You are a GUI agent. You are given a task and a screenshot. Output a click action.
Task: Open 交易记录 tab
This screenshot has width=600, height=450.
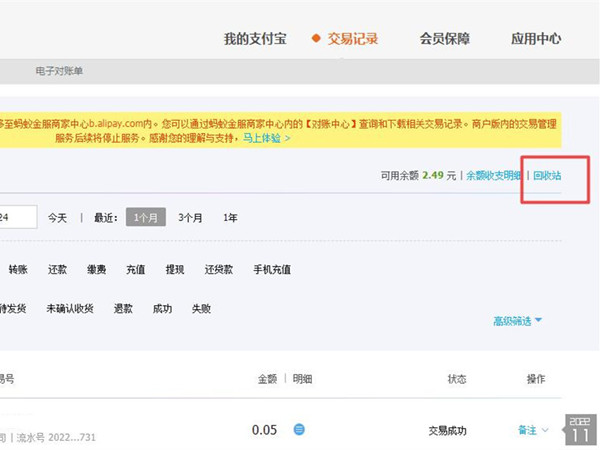coord(352,39)
